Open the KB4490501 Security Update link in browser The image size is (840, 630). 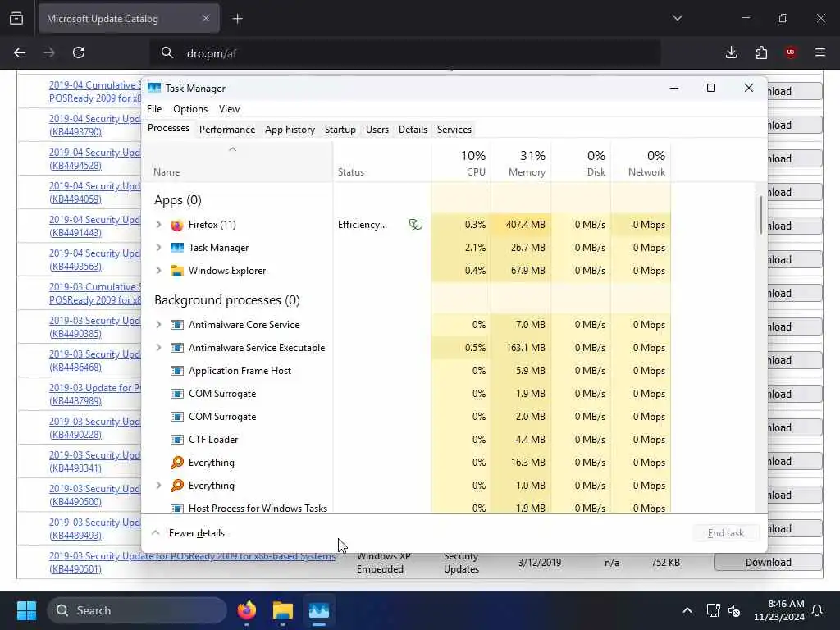192,563
